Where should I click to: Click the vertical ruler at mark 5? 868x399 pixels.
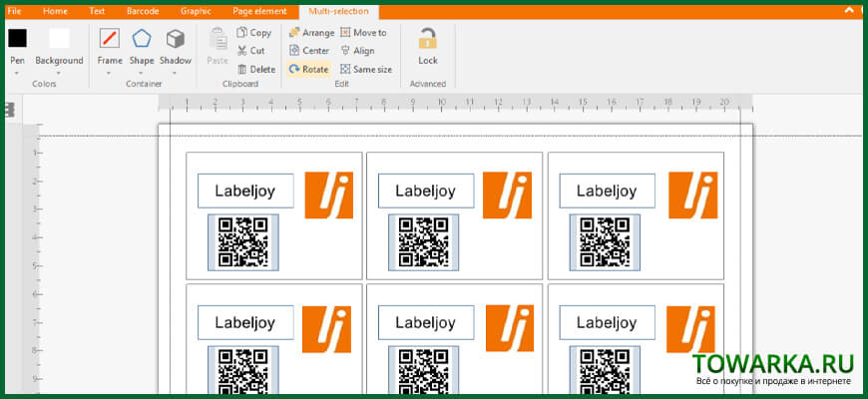(36, 265)
